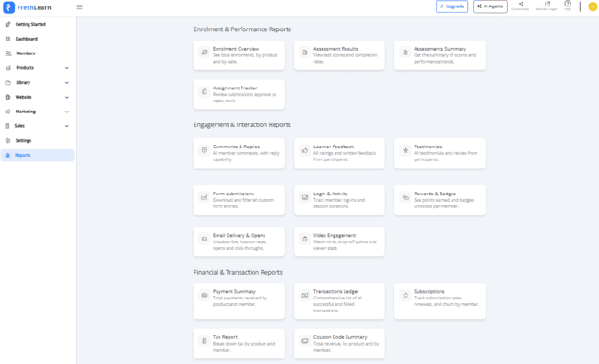Click the Getting Started rocket icon
599x364 pixels.
(x=7, y=24)
